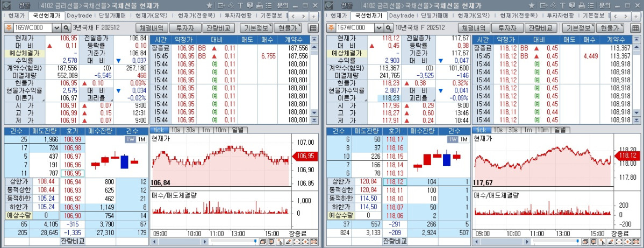Toggle orange 주 button beside 167WC000
Screen dimensions: 644x248
point(330,28)
